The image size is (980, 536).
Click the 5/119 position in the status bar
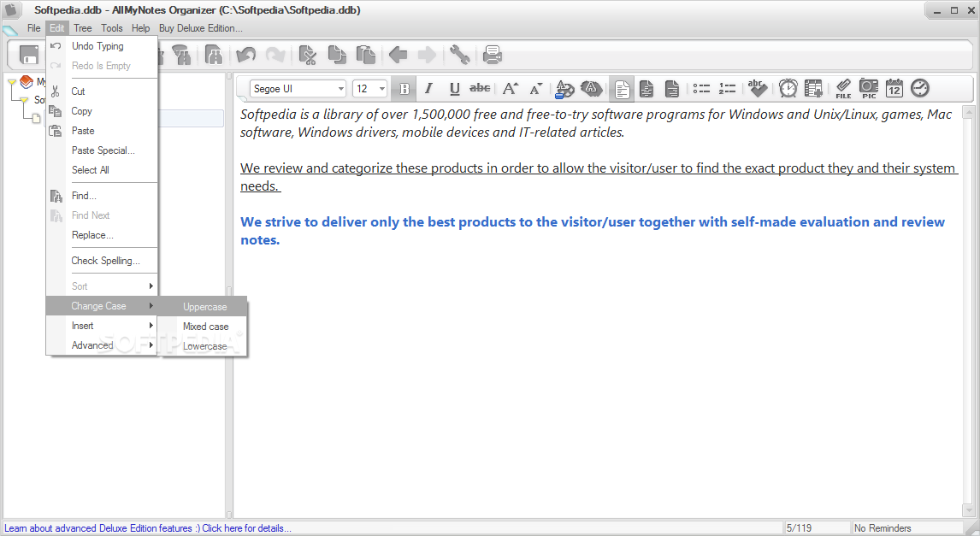[799, 528]
